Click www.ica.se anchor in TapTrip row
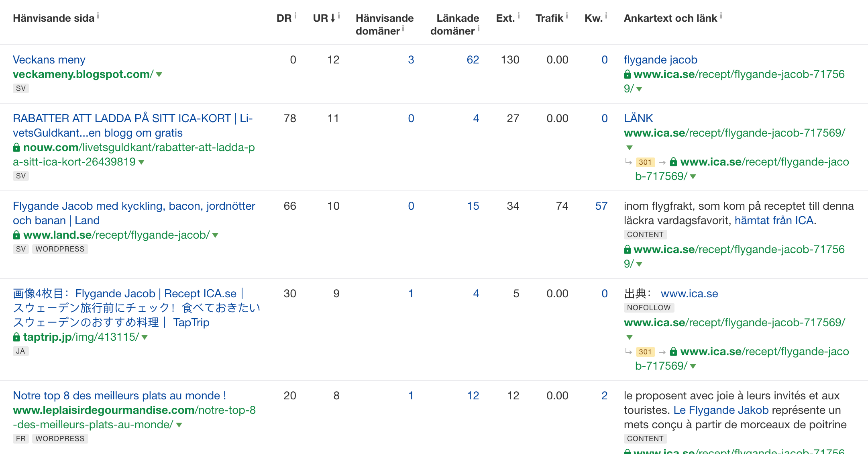The height and width of the screenshot is (454, 868). (689, 293)
